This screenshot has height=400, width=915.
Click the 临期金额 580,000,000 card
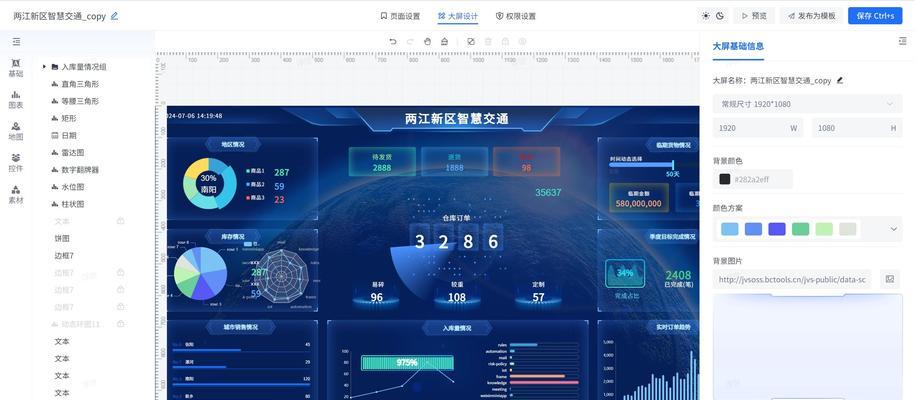638,198
